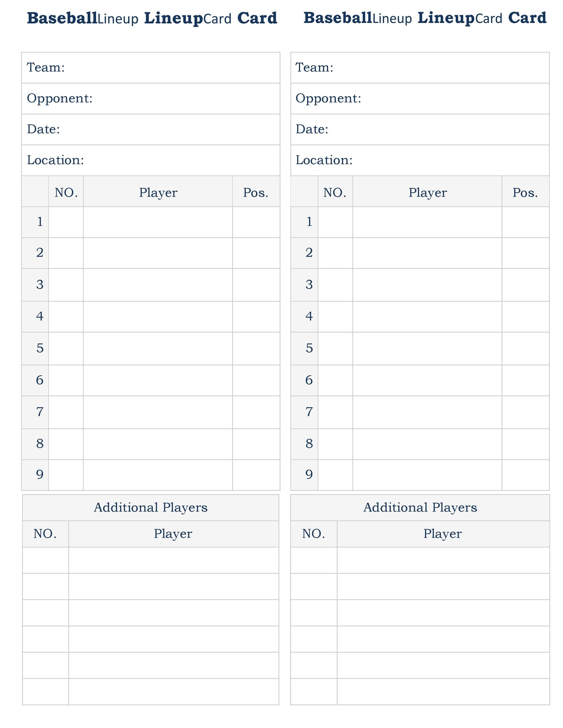Click the Additional Players header on left card
The height and width of the screenshot is (728, 563).
[150, 507]
